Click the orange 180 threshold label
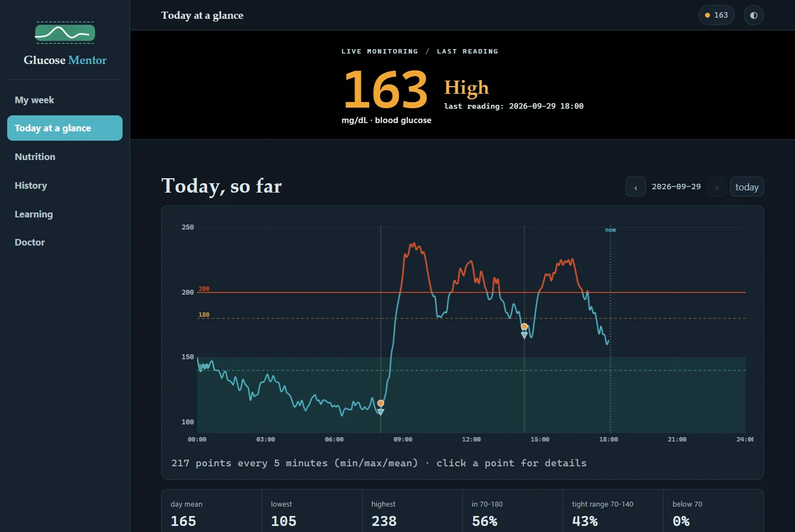795x532 pixels. pyautogui.click(x=204, y=315)
